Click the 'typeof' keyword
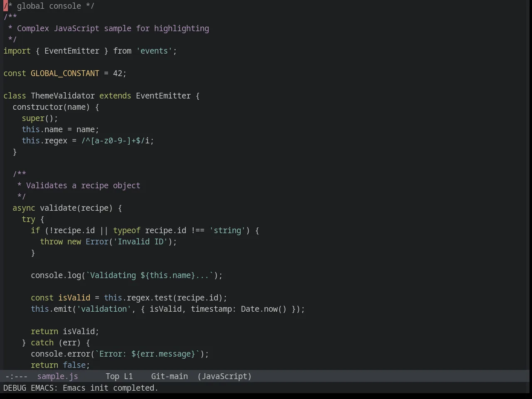 127,230
